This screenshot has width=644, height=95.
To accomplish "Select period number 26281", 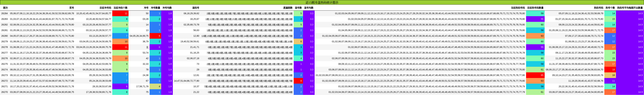I will tap(4, 30).
